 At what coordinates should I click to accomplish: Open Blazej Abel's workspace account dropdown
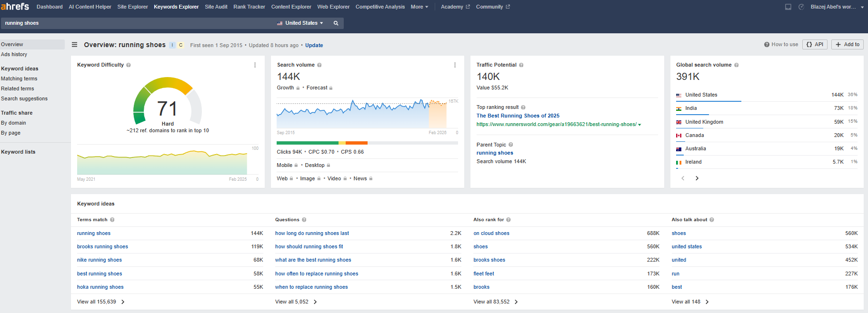pyautogui.click(x=837, y=7)
